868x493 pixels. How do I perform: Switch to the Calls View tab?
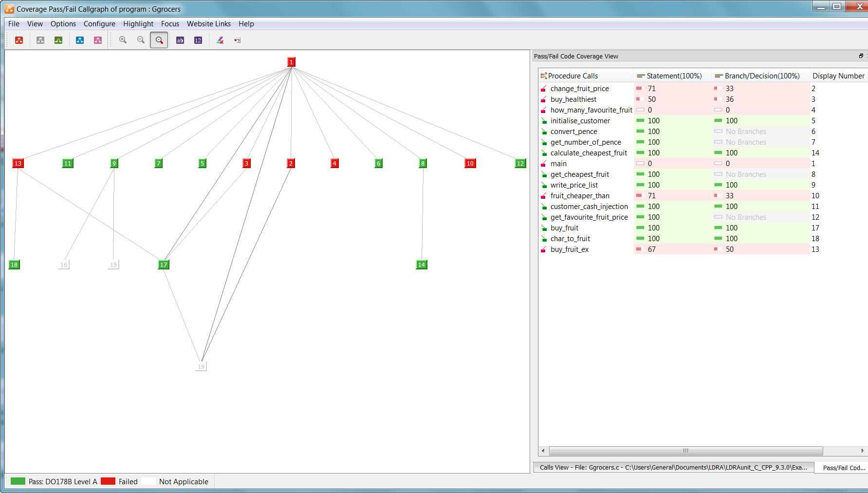(673, 467)
